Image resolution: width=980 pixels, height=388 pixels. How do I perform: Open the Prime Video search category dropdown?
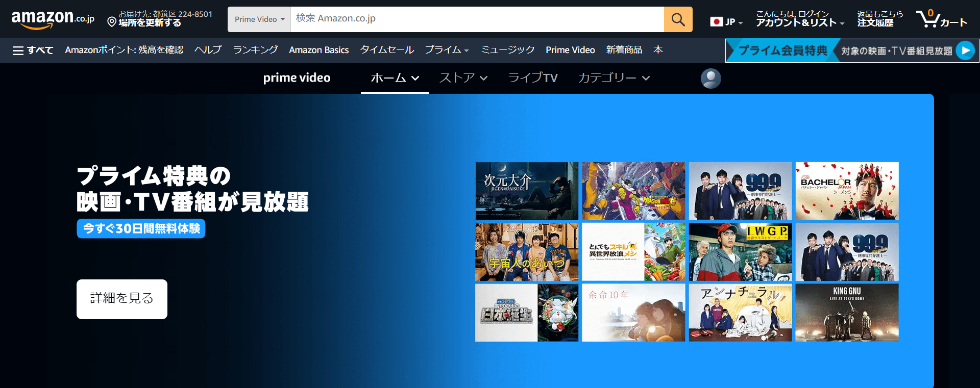coord(259,19)
